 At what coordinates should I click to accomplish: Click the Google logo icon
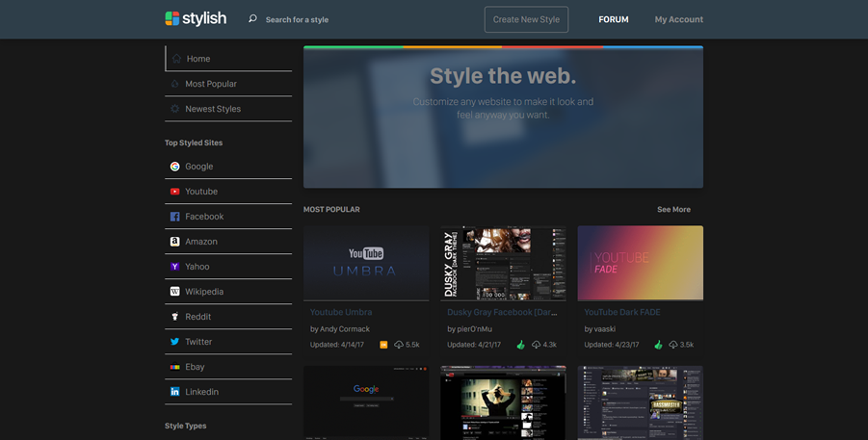[175, 167]
